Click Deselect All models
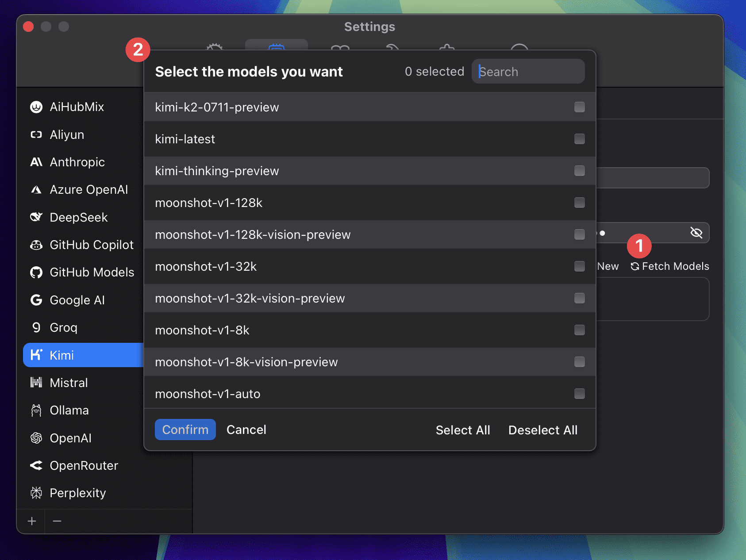This screenshot has width=746, height=560. 543,430
